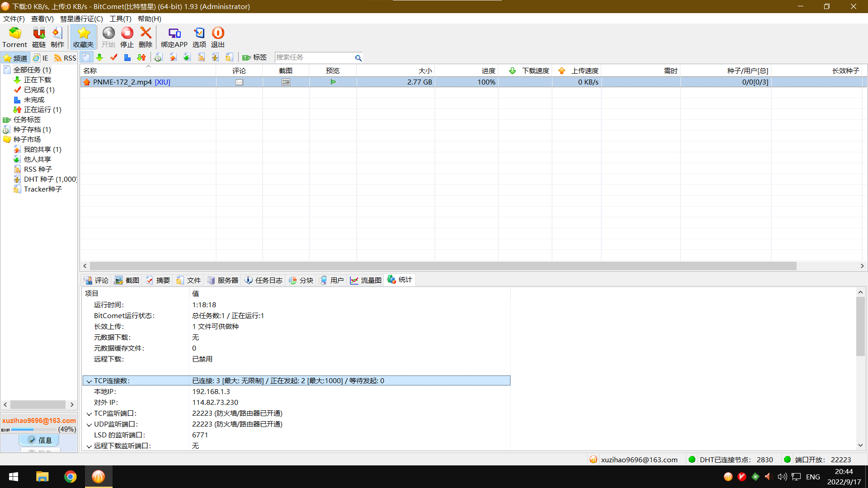Image resolution: width=868 pixels, height=488 pixels.
Task: Click the 删除 delete task icon
Action: [146, 37]
